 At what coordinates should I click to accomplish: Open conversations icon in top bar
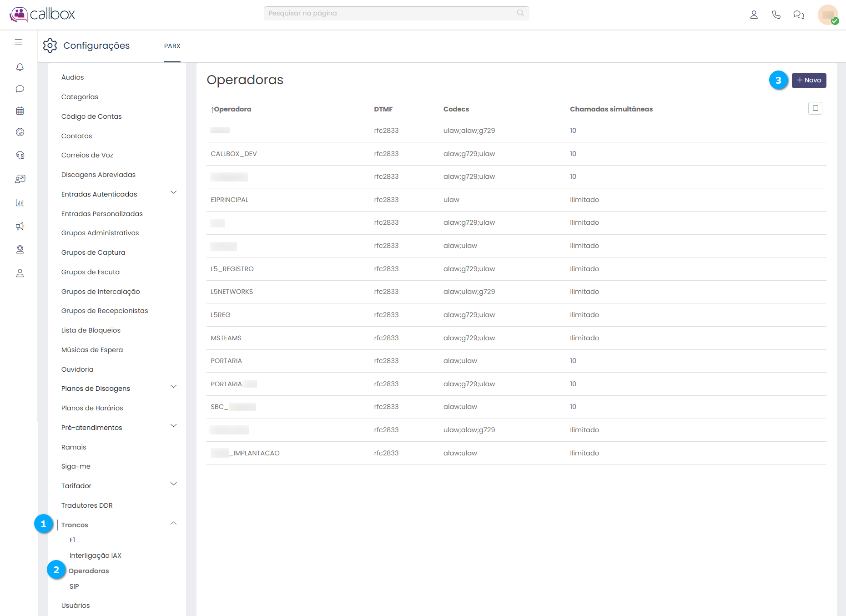coord(798,15)
